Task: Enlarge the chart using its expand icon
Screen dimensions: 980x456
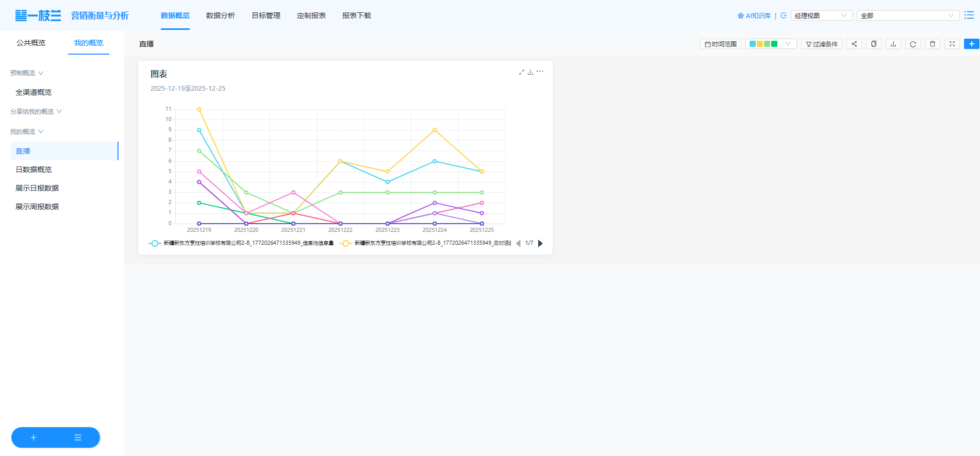Action: click(x=522, y=72)
